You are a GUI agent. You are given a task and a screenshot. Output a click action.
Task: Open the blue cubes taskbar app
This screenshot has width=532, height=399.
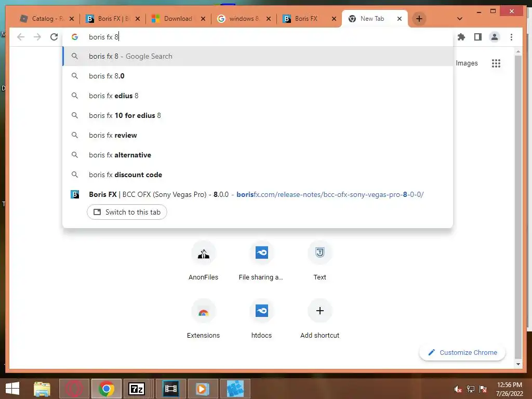[235, 389]
